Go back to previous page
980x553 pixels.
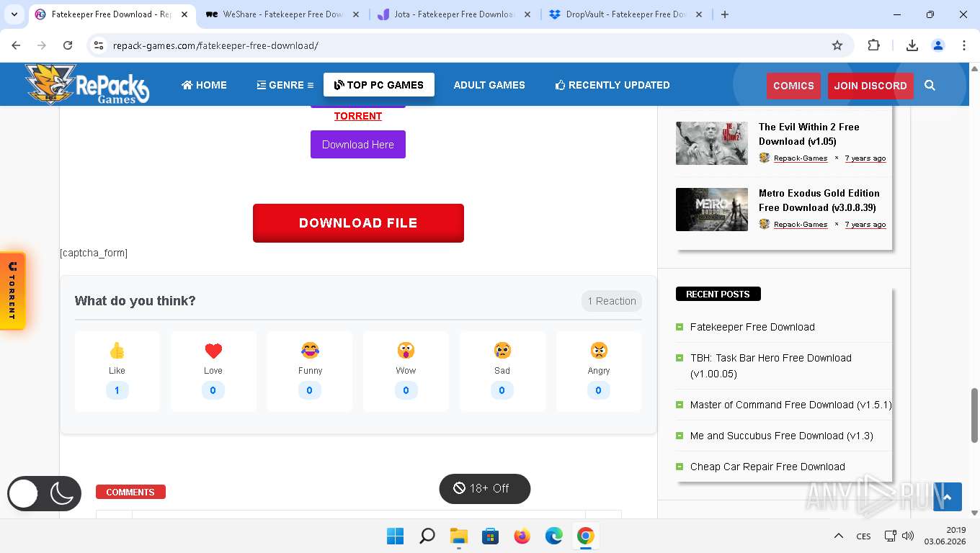16,45
